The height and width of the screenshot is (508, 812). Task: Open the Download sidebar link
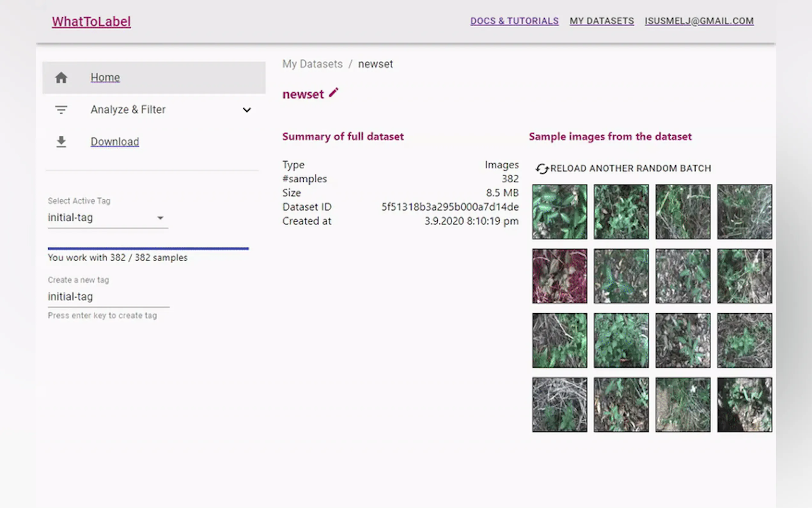[x=114, y=142]
